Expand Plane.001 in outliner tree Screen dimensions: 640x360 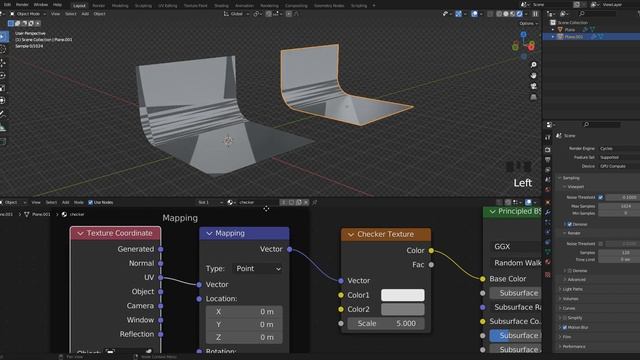553,37
